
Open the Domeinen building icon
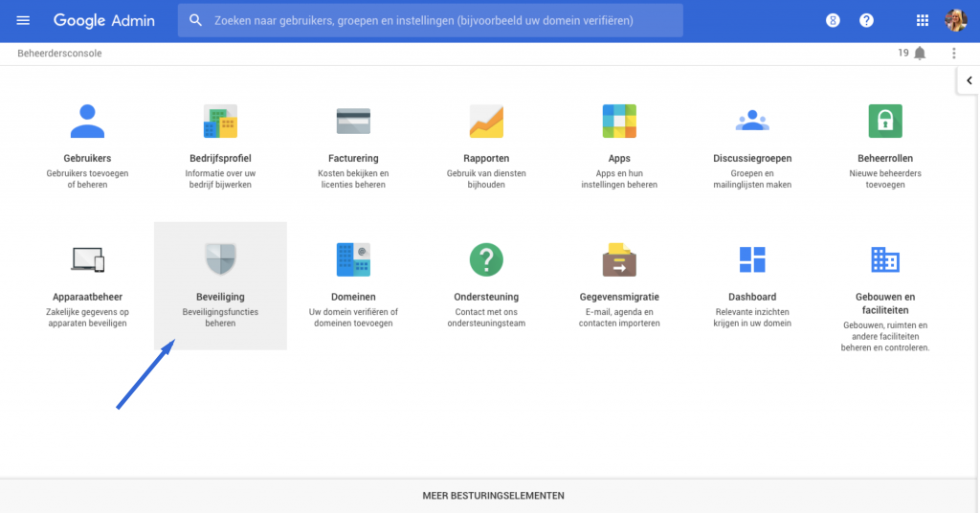click(x=353, y=260)
